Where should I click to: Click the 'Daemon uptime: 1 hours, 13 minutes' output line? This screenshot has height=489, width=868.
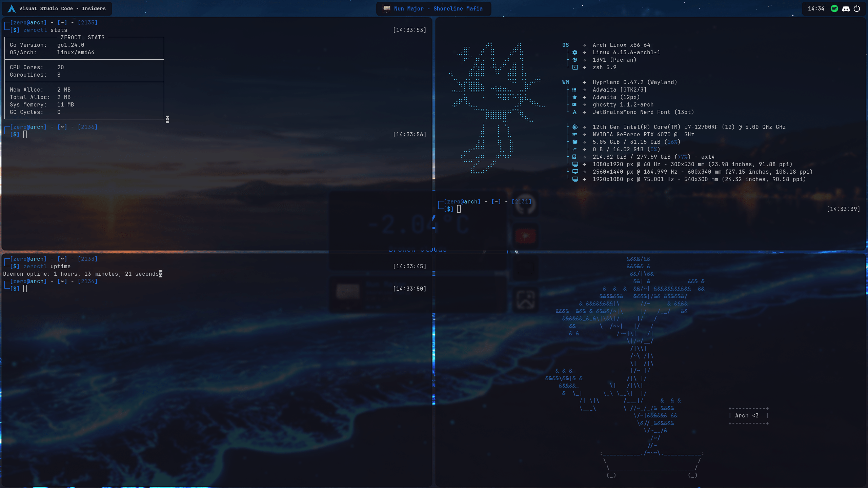(x=81, y=274)
